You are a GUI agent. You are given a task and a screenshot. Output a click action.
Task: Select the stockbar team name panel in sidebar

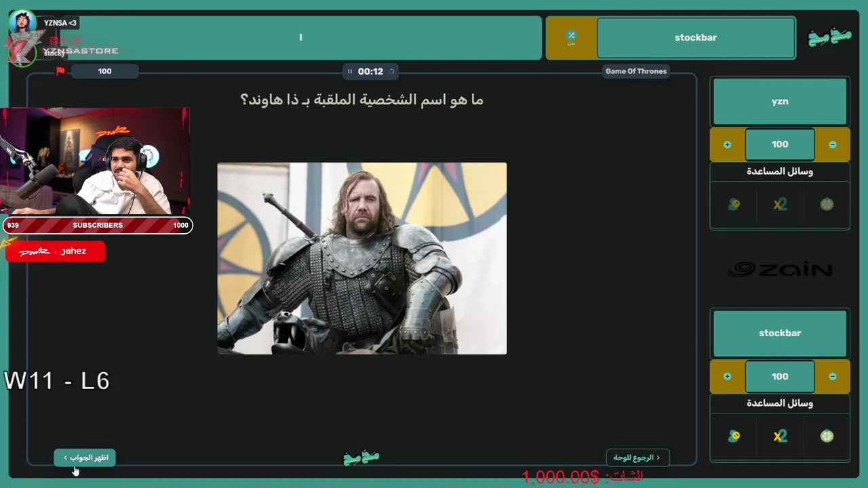pos(780,333)
